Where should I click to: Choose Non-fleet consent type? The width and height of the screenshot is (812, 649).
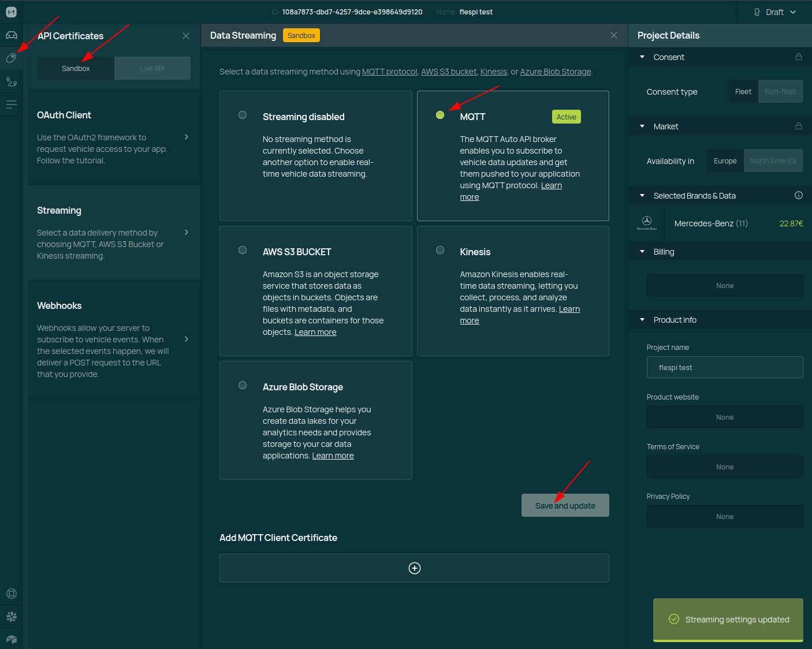tap(780, 91)
